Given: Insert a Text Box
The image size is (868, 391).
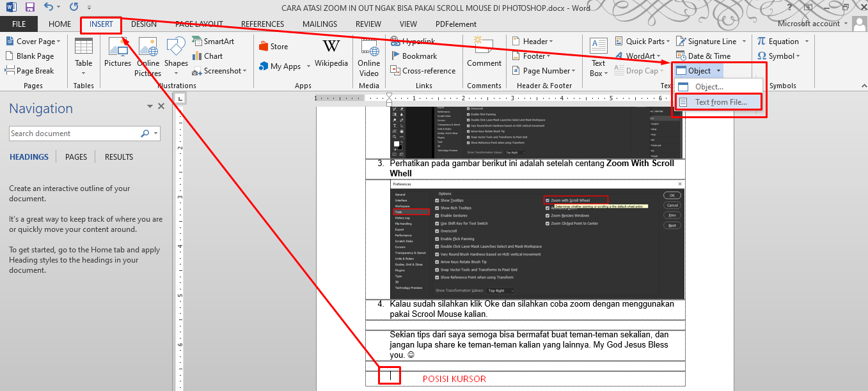Looking at the screenshot, I should pyautogui.click(x=598, y=56).
